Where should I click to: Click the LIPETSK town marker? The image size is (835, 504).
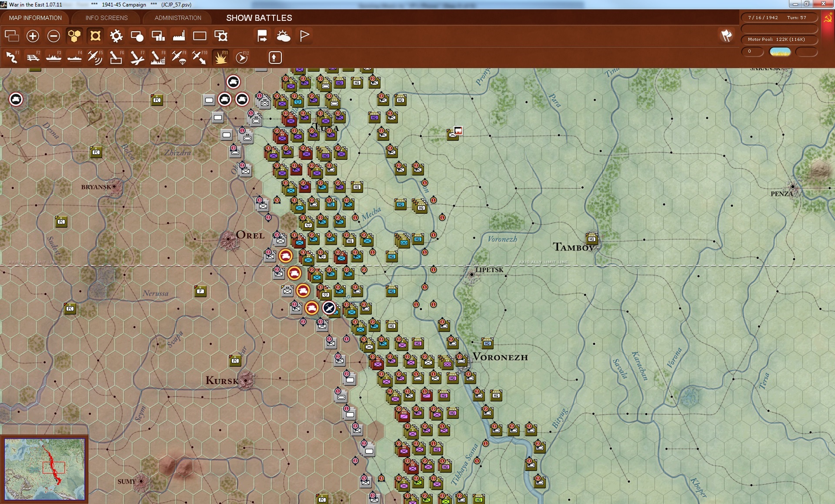coord(471,275)
